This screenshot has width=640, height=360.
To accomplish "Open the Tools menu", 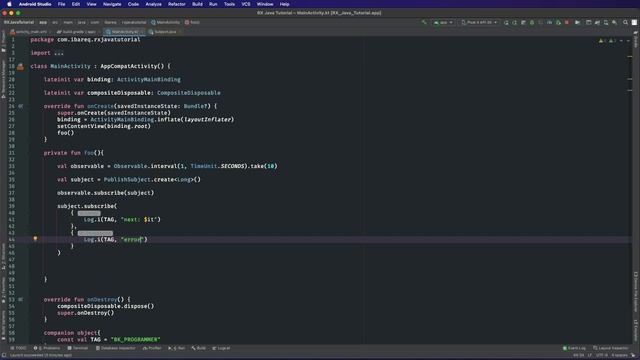I will click(x=229, y=4).
